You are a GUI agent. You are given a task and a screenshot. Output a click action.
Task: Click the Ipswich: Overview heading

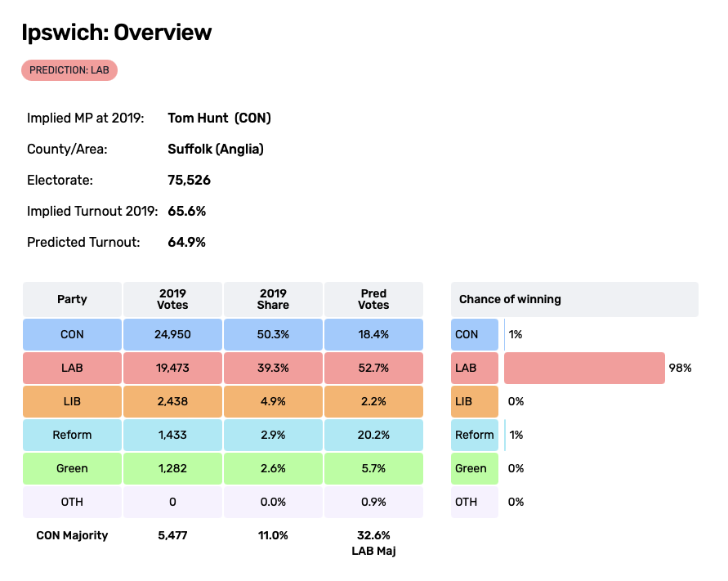[x=117, y=33]
